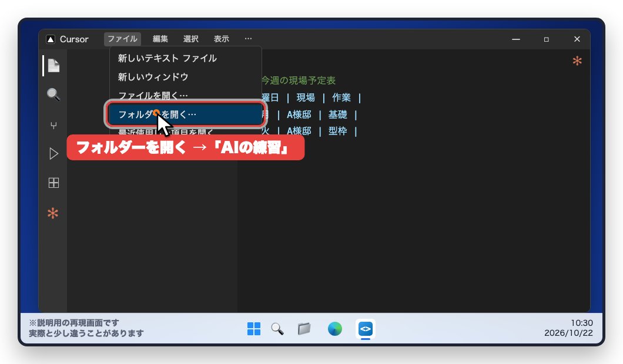Screen dimensions: 623x364
Task: Click the 10:30 clock on taskbar
Action: (582, 323)
